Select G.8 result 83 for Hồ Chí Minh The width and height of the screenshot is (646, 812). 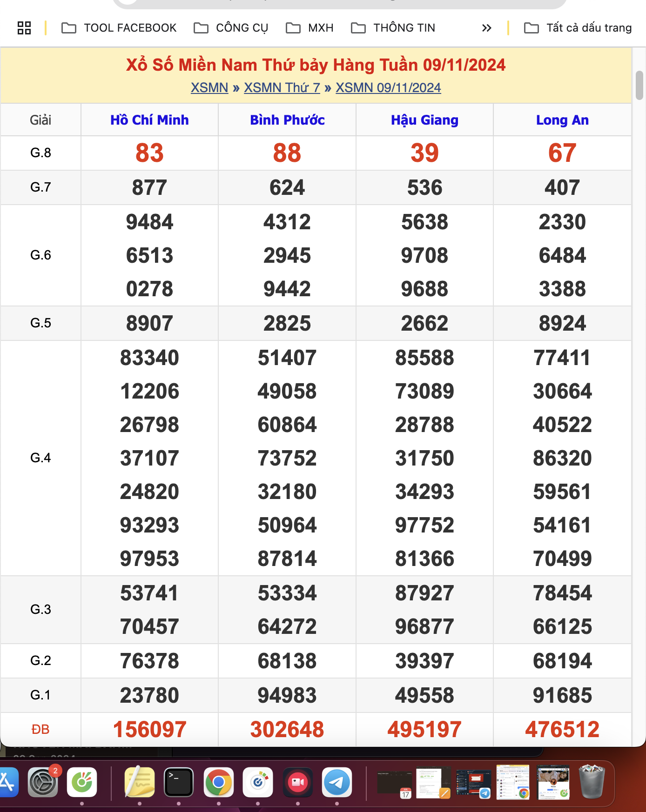(149, 153)
